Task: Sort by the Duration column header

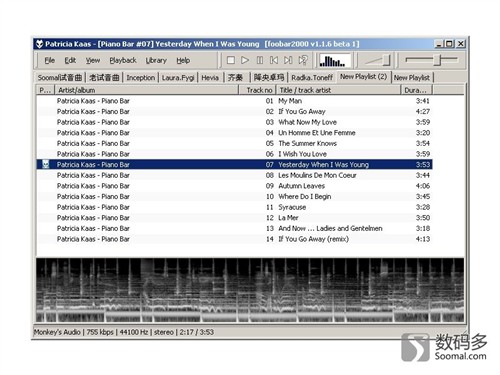Action: tap(416, 90)
